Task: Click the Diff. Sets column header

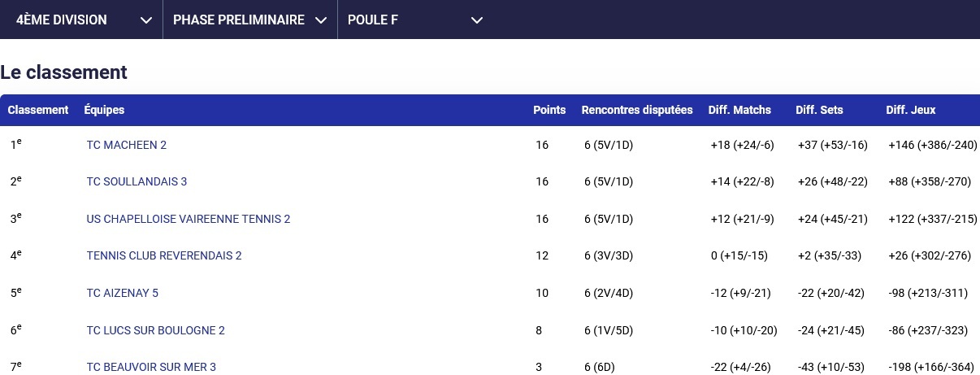Action: tap(819, 111)
